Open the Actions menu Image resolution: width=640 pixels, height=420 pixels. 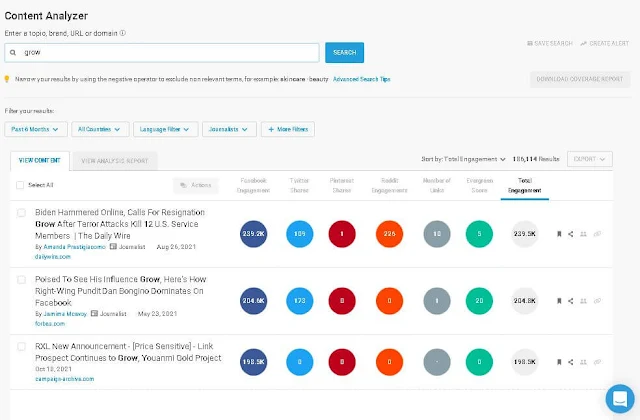click(196, 185)
